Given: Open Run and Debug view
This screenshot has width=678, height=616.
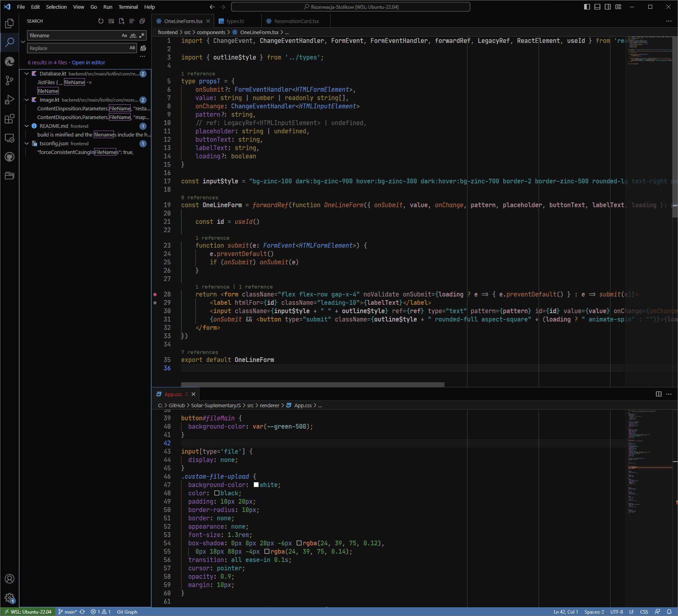Looking at the screenshot, I should coord(10,100).
